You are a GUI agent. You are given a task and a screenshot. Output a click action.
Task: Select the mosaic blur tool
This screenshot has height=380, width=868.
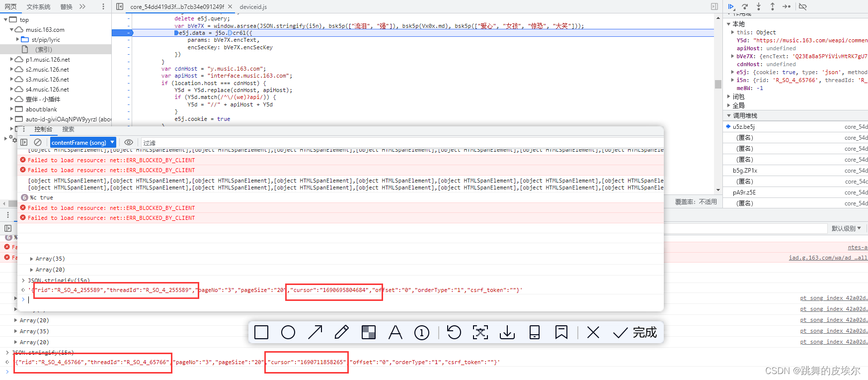[369, 332]
